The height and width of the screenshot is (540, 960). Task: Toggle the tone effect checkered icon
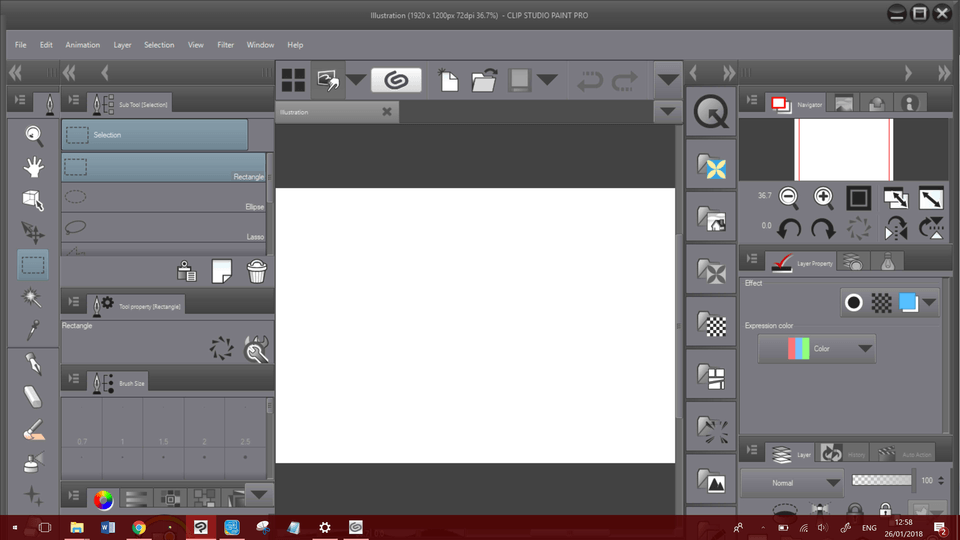(881, 302)
